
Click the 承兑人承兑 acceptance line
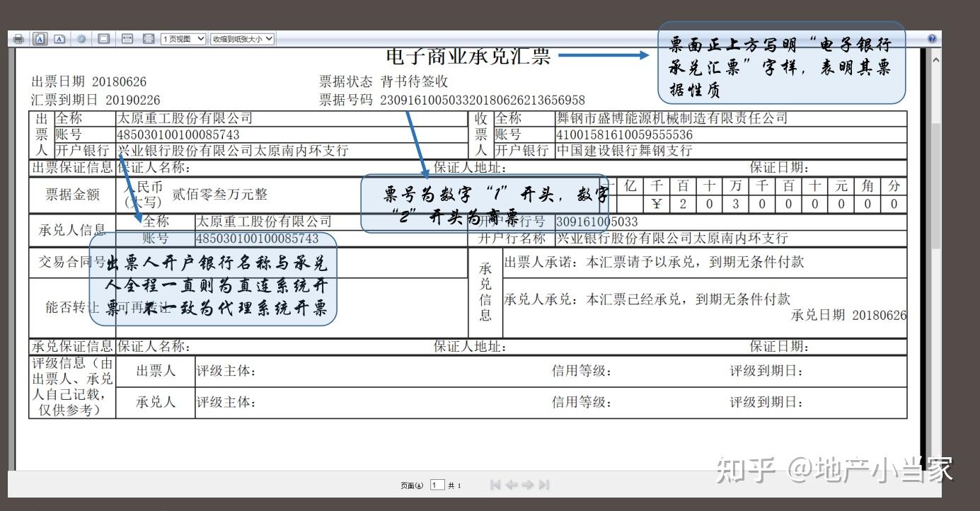(647, 299)
